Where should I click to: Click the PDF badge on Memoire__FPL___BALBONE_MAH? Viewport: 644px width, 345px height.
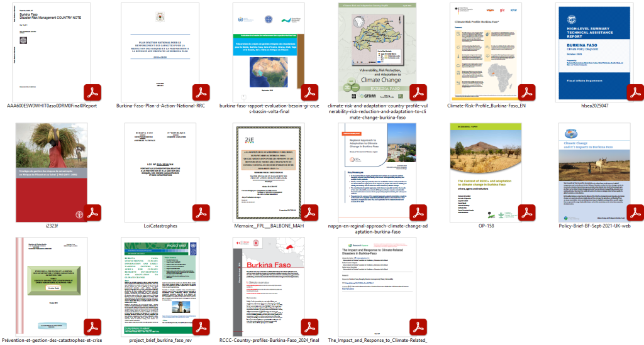point(309,212)
